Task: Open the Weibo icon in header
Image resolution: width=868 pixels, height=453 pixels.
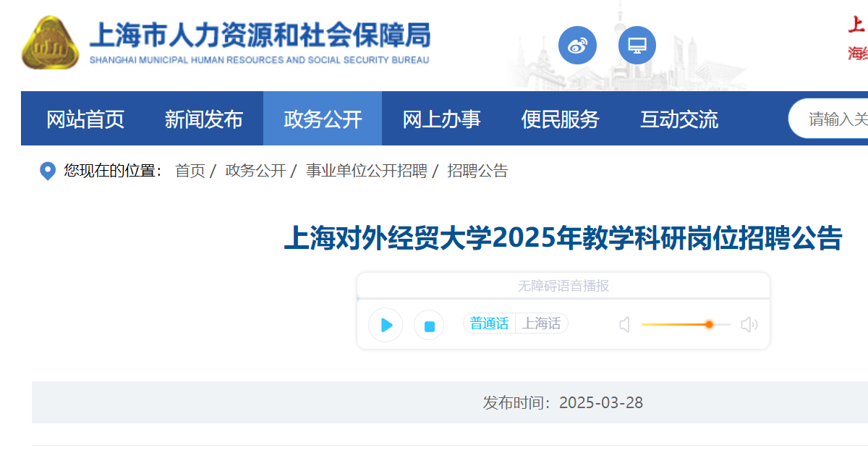Action: click(577, 46)
